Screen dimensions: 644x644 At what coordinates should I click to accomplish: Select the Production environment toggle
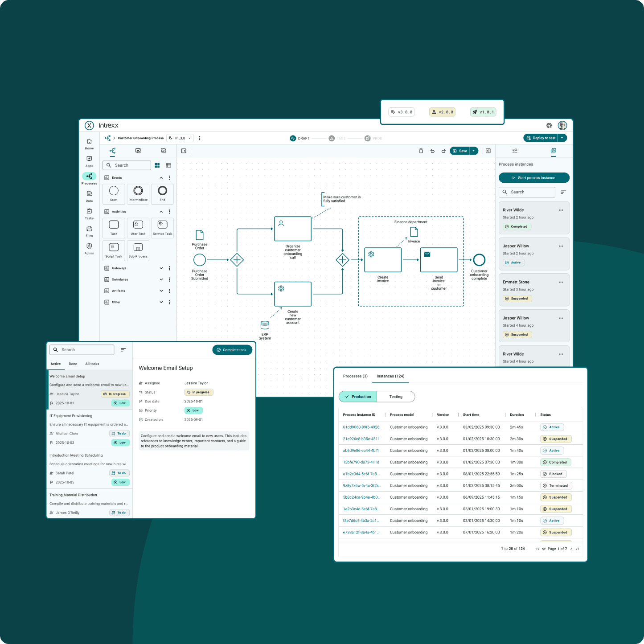358,397
